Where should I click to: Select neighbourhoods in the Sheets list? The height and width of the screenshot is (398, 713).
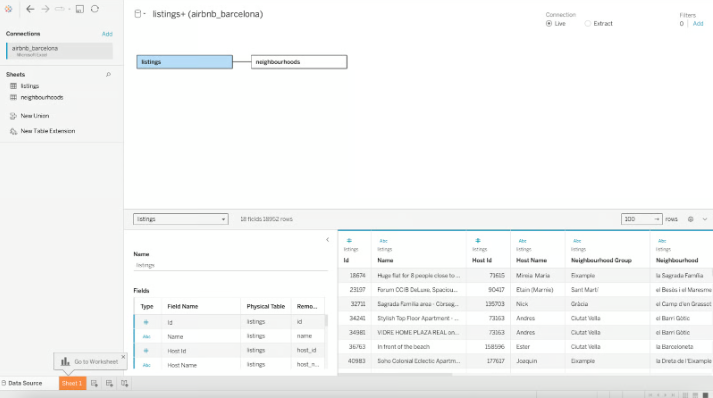tap(42, 97)
